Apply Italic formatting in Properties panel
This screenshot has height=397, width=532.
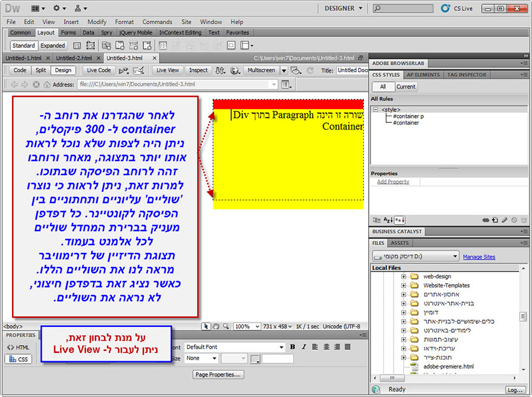tap(304, 347)
